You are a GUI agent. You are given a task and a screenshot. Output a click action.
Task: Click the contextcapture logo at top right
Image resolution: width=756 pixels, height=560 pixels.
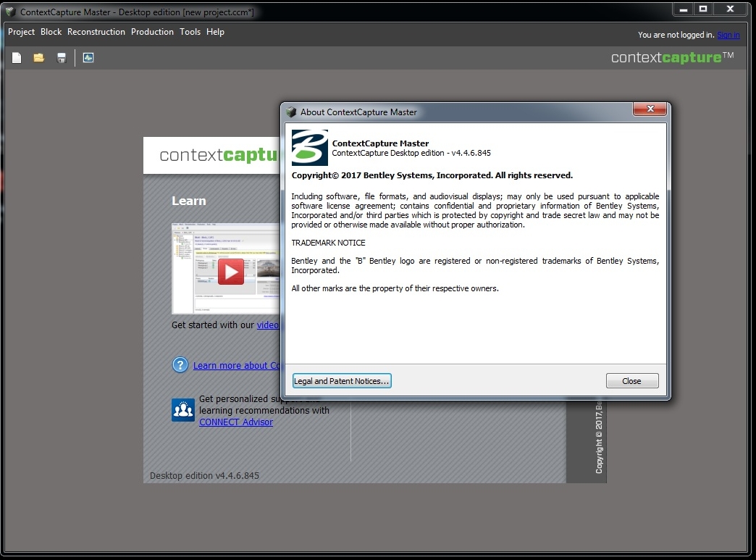pyautogui.click(x=672, y=57)
